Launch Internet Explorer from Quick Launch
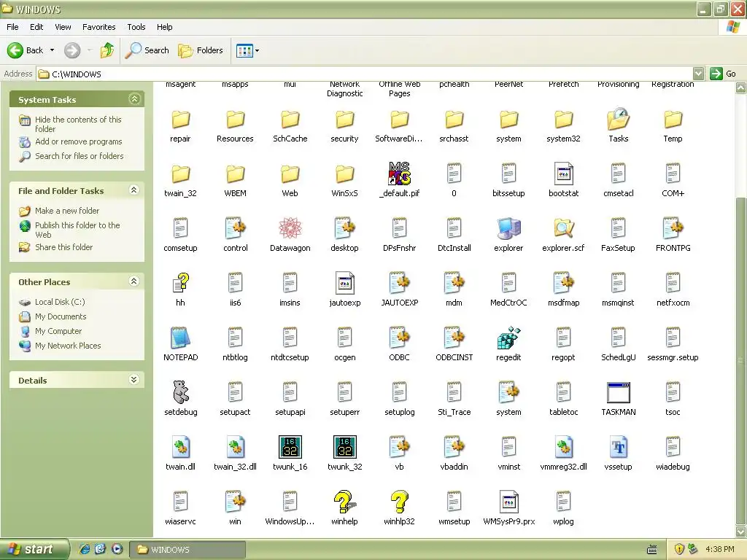Screen dimensions: 747x560 (85, 550)
